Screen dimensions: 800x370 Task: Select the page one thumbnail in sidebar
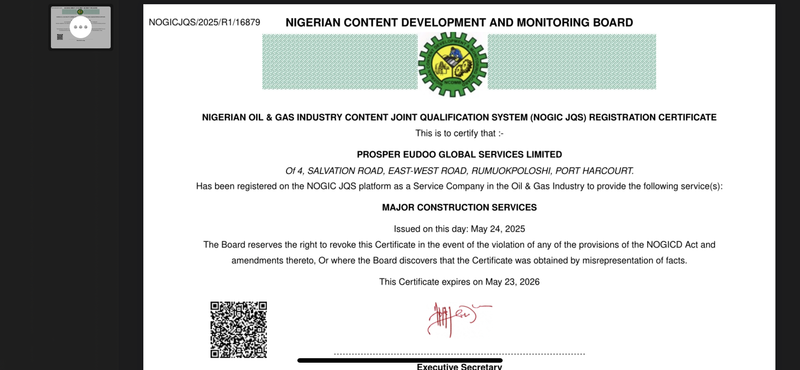click(x=81, y=28)
